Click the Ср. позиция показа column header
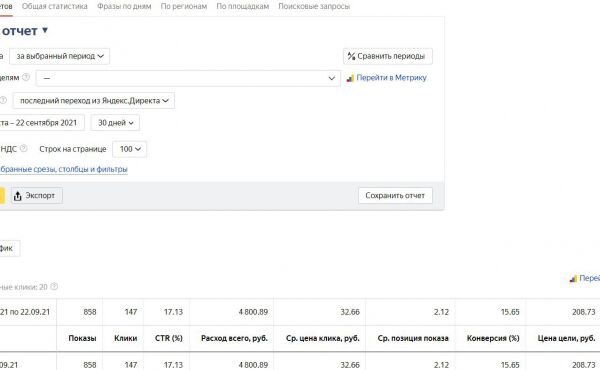The image size is (600, 370). pyautogui.click(x=413, y=338)
